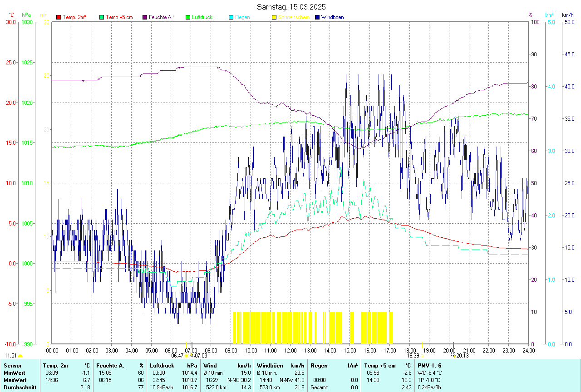The height and width of the screenshot is (392, 581).
Task: Click the maximum pressure value 1018.7
Action: (x=190, y=380)
